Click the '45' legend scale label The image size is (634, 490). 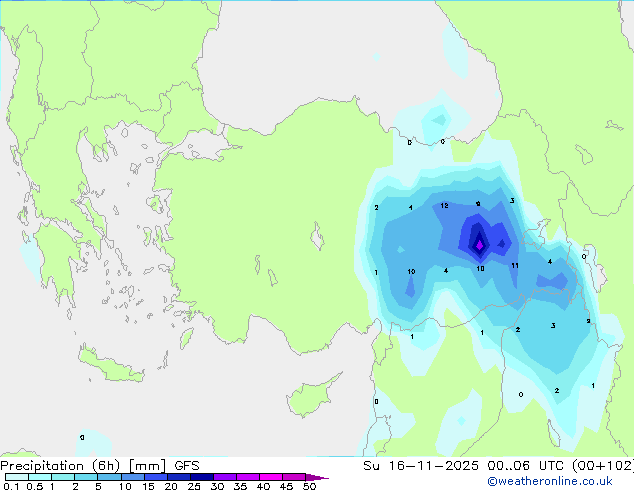(286, 486)
